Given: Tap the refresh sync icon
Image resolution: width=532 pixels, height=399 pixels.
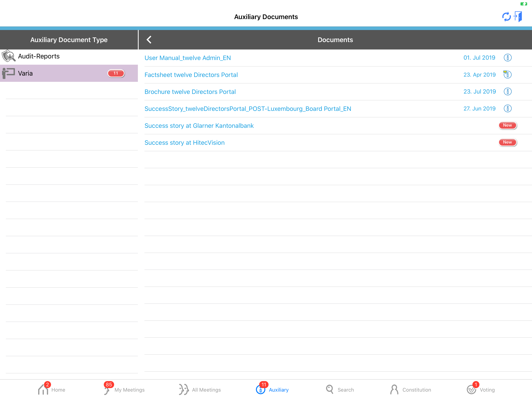Looking at the screenshot, I should pyautogui.click(x=506, y=17).
